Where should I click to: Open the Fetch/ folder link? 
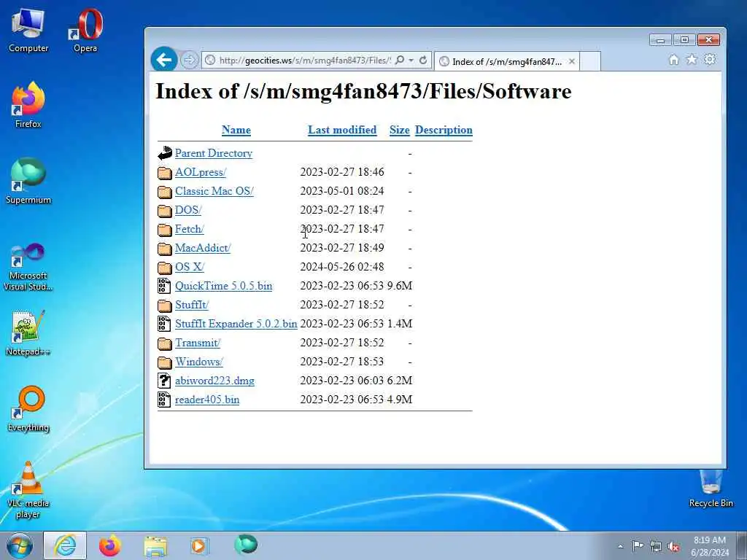pyautogui.click(x=189, y=229)
